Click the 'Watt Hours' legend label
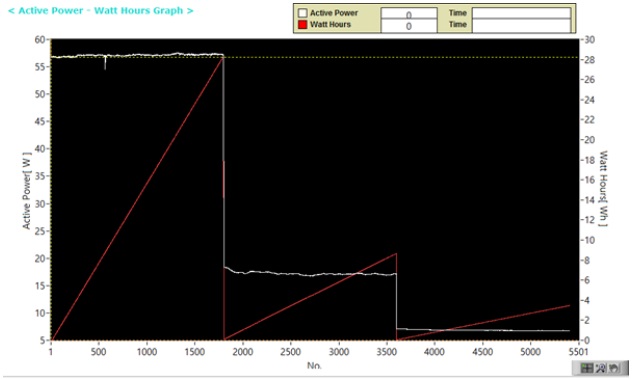This screenshot has height=379, width=633. 330,25
